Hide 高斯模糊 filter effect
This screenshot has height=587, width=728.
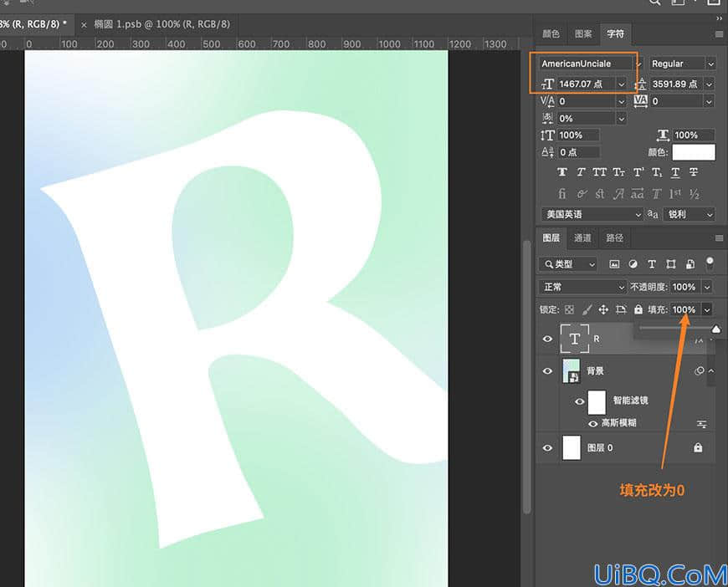(x=593, y=424)
